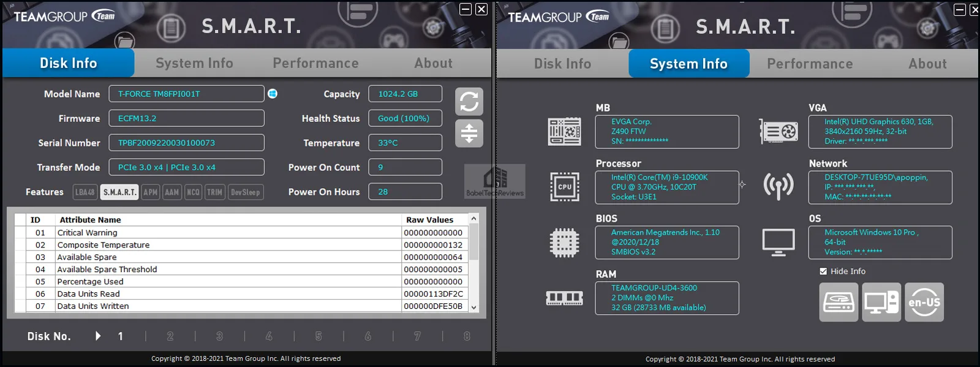Select the Available Spare Threshold row
Viewport: 980px width, 367px height.
[x=241, y=270]
